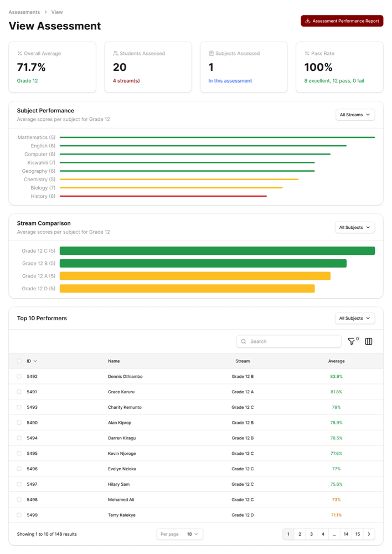Image resolution: width=392 pixels, height=554 pixels.
Task: Click the search magnifier icon
Action: coord(243,341)
